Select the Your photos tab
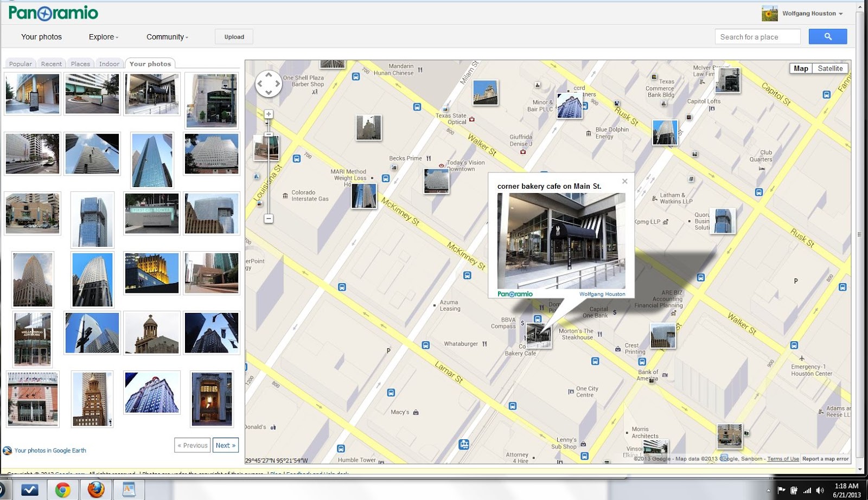The image size is (868, 500). [150, 63]
